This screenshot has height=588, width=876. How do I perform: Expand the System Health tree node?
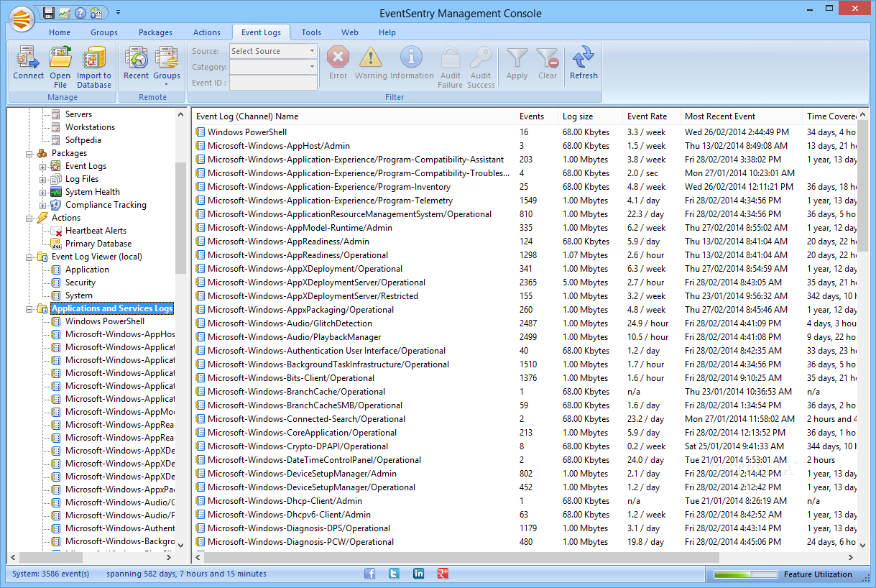tap(43, 192)
